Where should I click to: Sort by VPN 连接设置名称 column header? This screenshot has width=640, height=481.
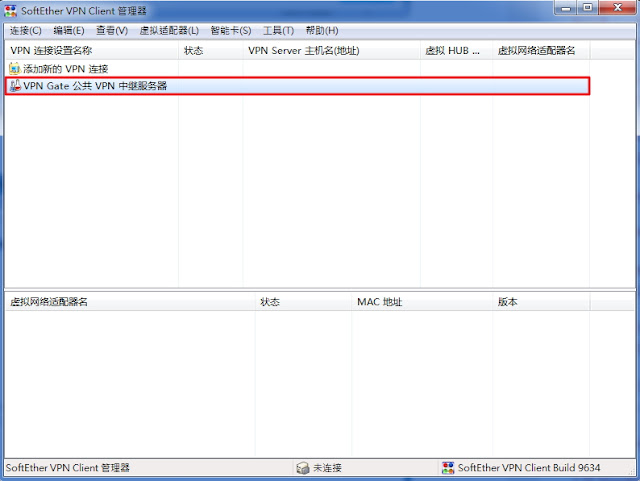click(x=92, y=51)
